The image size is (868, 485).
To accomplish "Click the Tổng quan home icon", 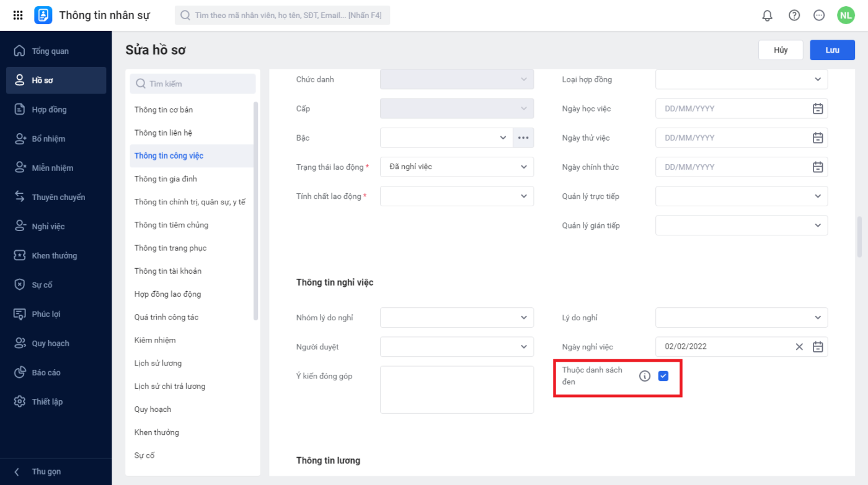I will 20,51.
